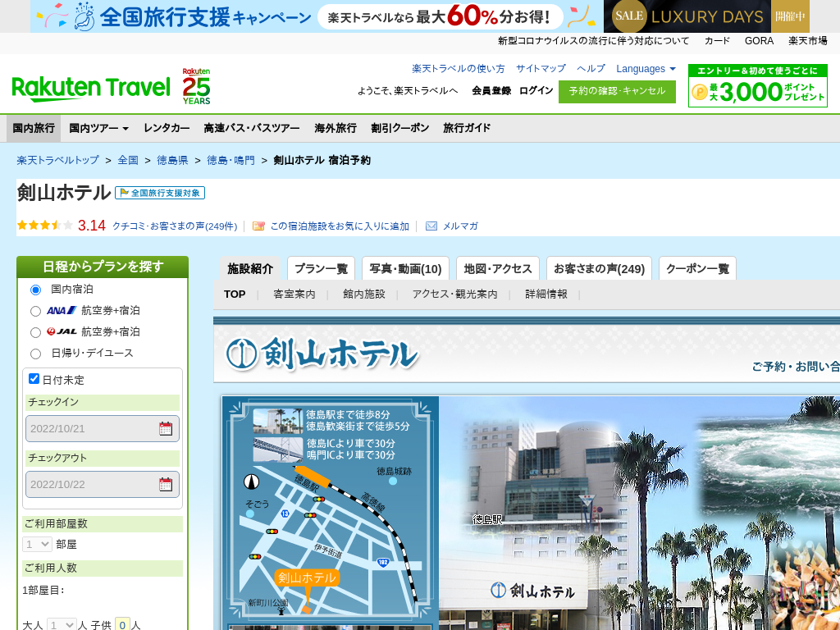
Task: Open the 海外旅行 navigation menu item
Action: (x=336, y=128)
